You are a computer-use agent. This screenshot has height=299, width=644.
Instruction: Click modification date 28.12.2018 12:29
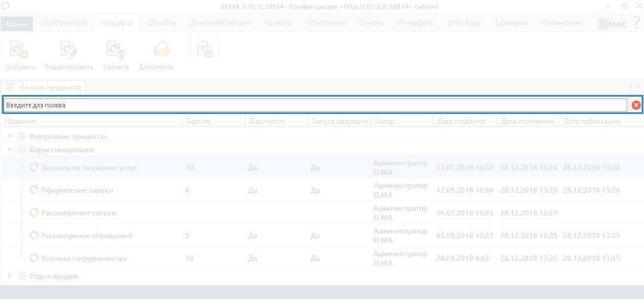(x=529, y=213)
